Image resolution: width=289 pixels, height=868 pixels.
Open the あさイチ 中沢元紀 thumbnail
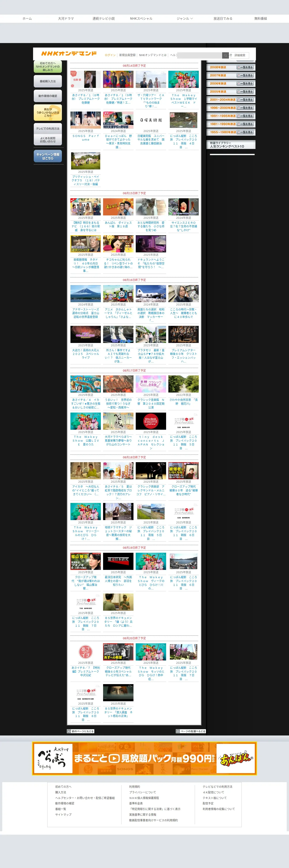click(x=86, y=652)
